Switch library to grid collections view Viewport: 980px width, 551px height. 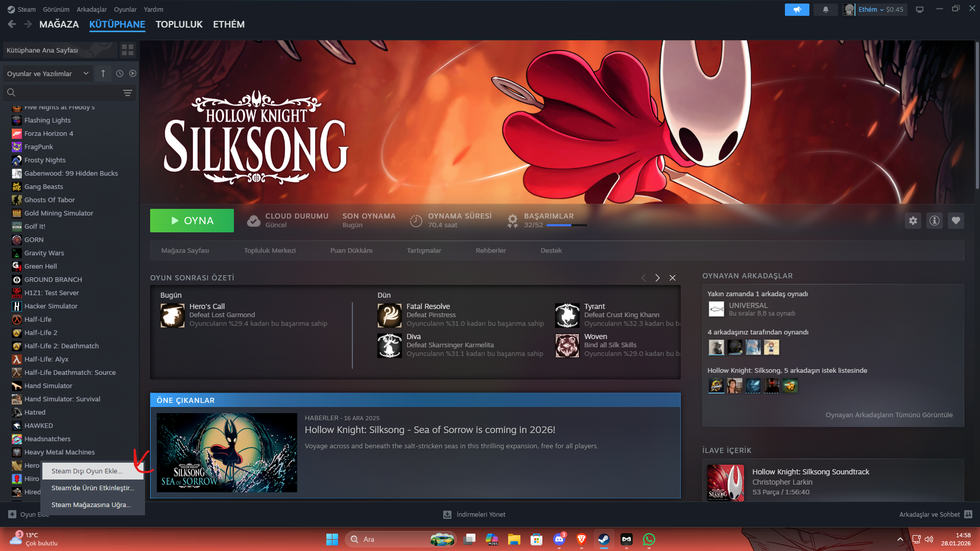point(128,50)
